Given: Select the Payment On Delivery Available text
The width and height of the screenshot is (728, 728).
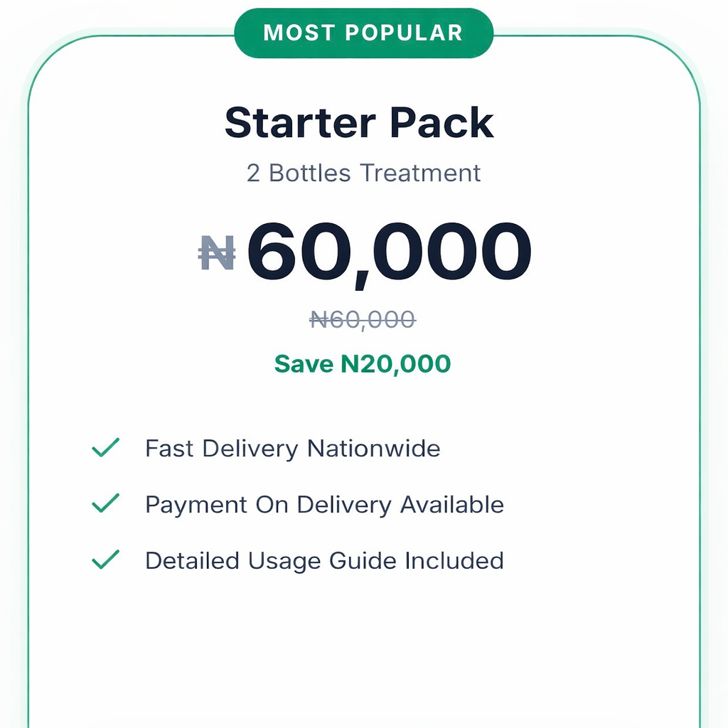Looking at the screenshot, I should coord(324,505).
